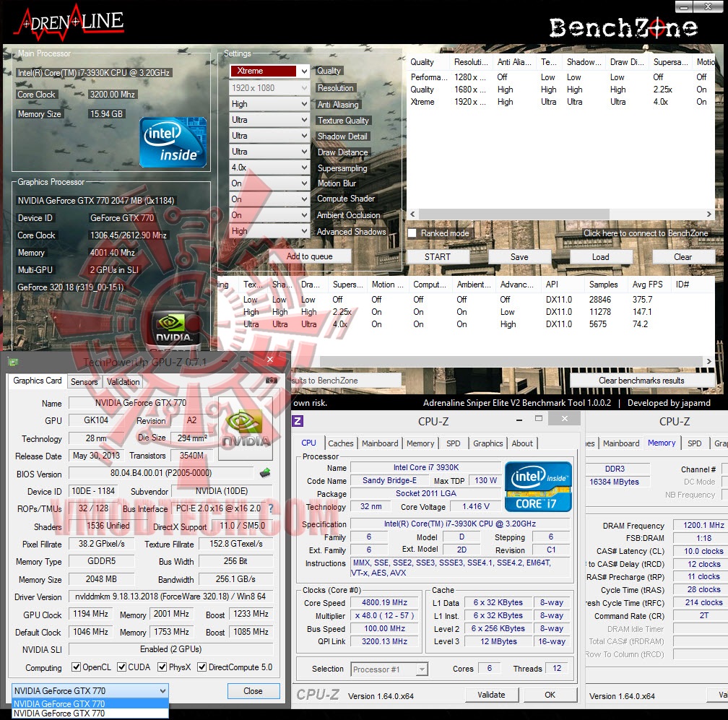Viewport: 728px width, 720px height.
Task: Click the results list horizontal scrollbar thumb
Action: (511, 361)
